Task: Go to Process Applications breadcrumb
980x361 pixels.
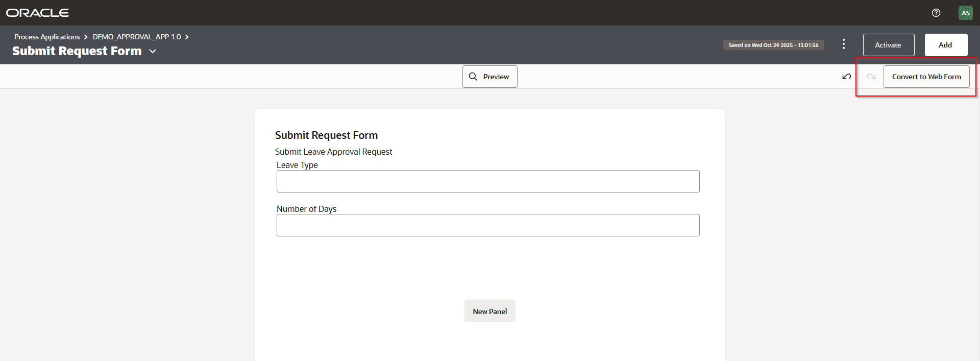Action: (x=47, y=37)
